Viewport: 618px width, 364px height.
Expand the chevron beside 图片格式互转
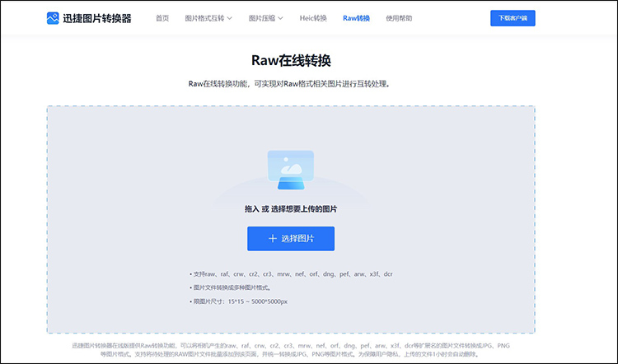click(229, 17)
